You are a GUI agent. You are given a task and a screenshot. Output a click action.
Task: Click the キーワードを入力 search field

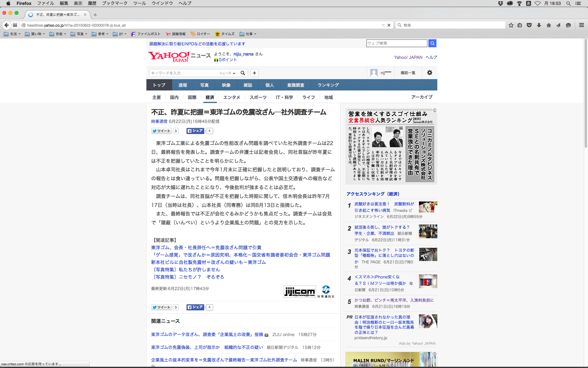pos(184,73)
